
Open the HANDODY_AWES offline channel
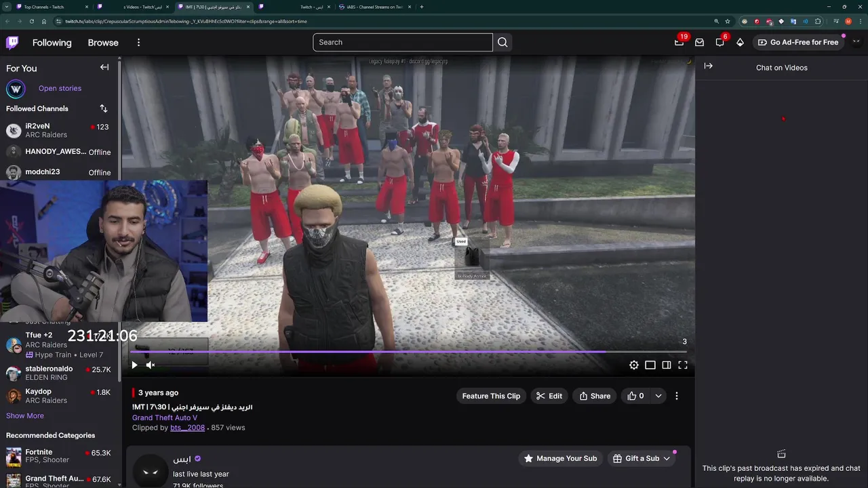(60, 152)
